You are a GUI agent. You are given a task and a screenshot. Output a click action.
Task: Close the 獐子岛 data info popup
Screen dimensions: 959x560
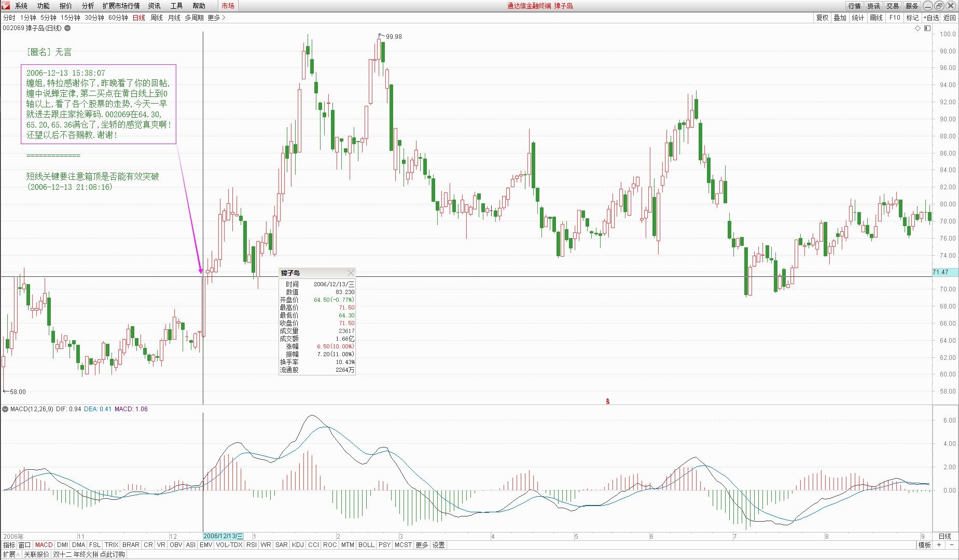[x=351, y=273]
